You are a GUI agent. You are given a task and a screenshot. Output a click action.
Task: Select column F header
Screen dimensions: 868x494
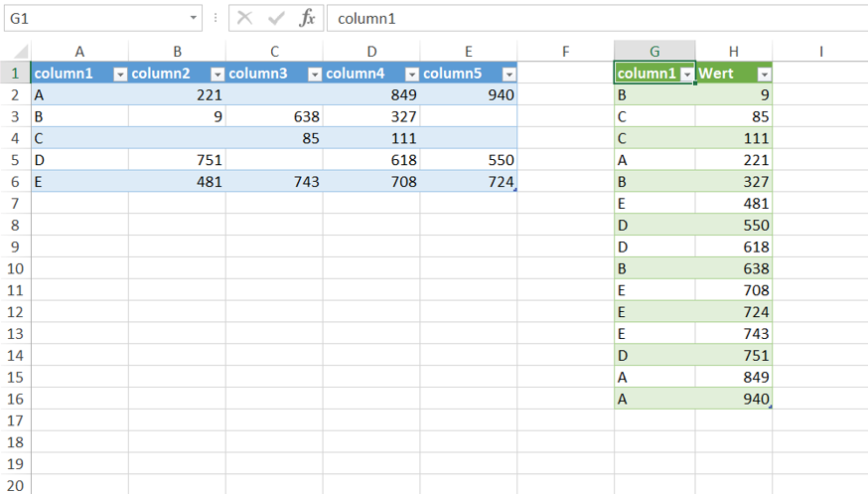point(566,52)
